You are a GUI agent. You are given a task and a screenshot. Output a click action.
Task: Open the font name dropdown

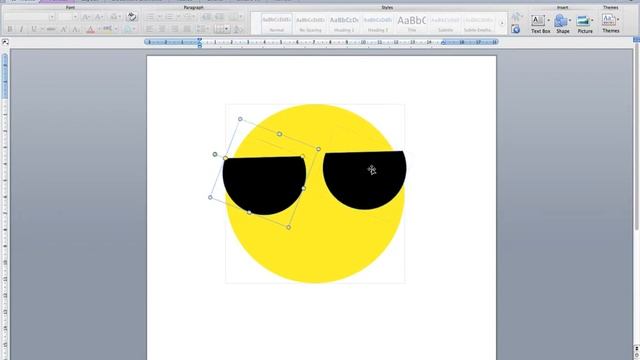[51, 17]
